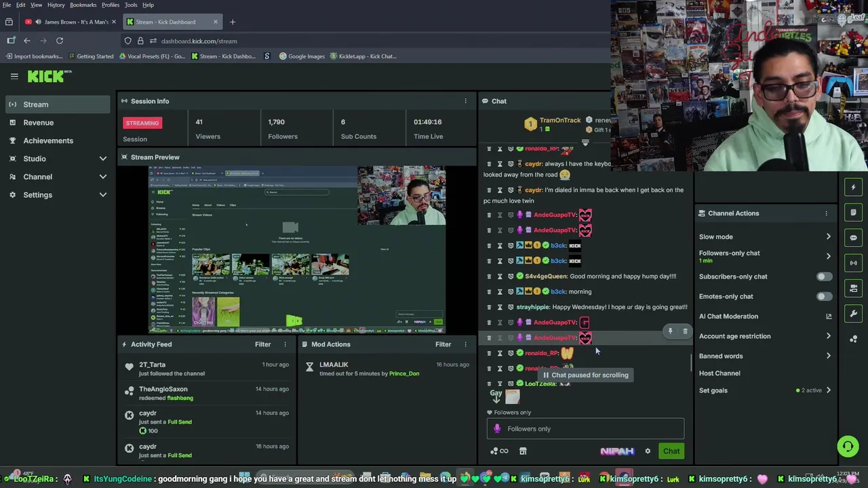Open the support headset bubble
Screen dimensions: 868x488
tap(848, 446)
